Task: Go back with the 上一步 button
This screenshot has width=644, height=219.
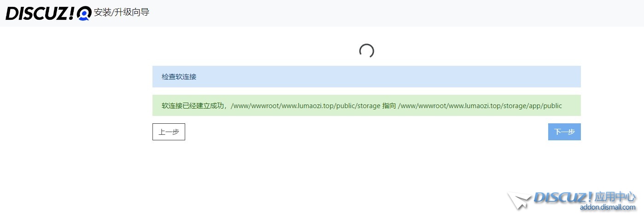Action: coord(169,132)
